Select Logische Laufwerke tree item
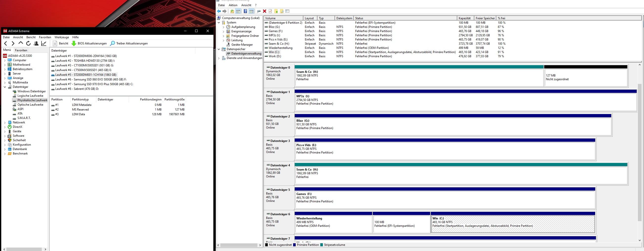 pyautogui.click(x=30, y=96)
